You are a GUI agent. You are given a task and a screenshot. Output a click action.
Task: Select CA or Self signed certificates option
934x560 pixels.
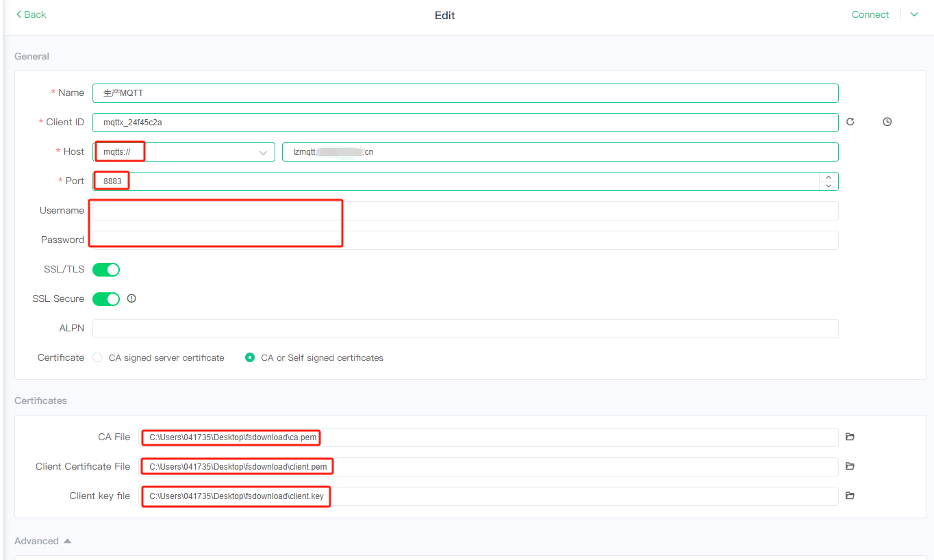(250, 357)
